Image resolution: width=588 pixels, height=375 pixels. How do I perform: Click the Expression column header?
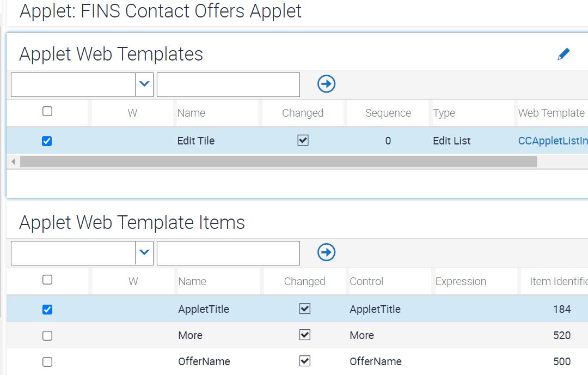(461, 281)
